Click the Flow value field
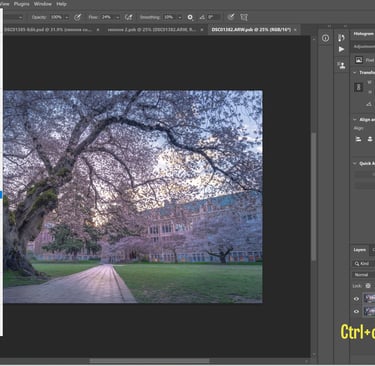The image size is (375, 366). [106, 17]
